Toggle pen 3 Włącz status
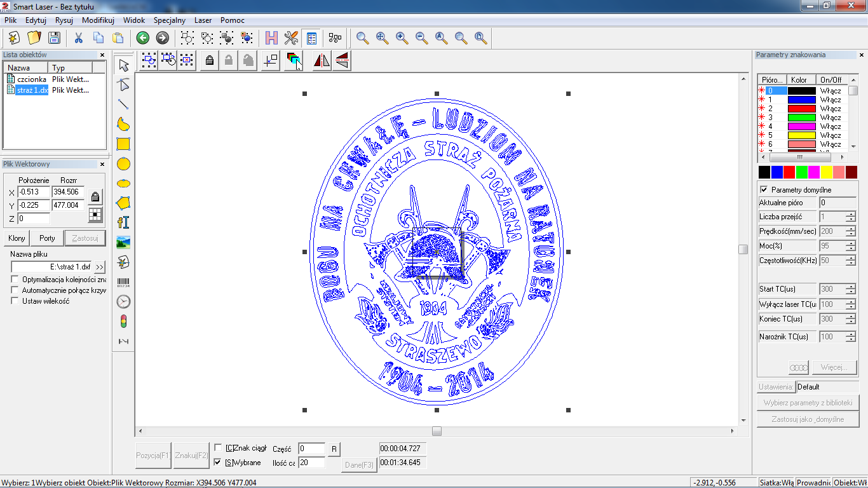Image resolution: width=868 pixels, height=488 pixels. pyautogui.click(x=831, y=118)
